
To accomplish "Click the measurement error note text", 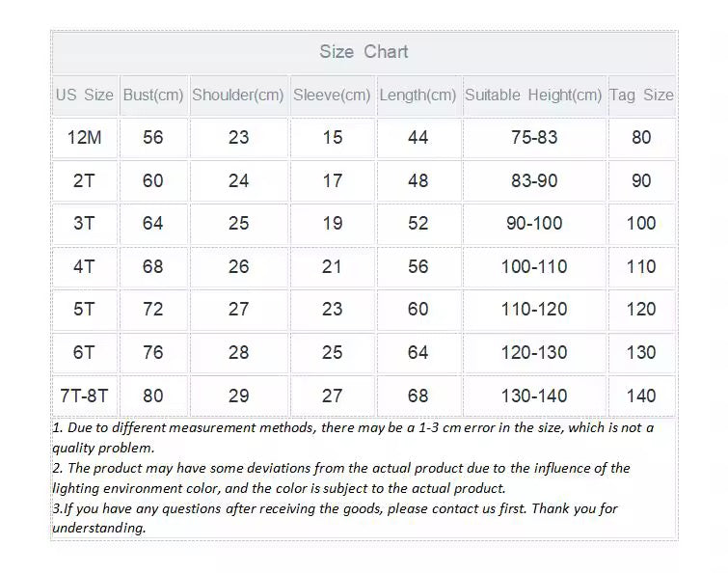I will click(x=352, y=437).
